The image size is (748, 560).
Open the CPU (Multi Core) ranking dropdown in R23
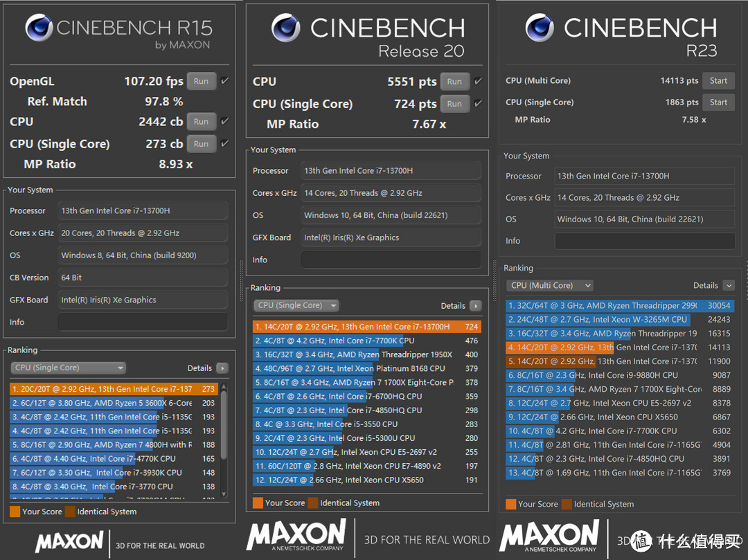550,285
